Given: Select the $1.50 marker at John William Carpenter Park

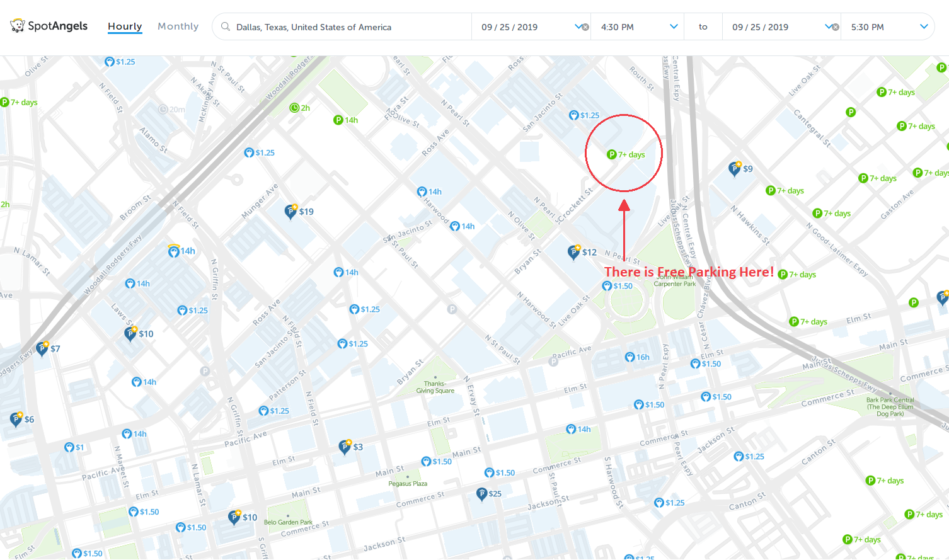Looking at the screenshot, I should click(x=618, y=286).
